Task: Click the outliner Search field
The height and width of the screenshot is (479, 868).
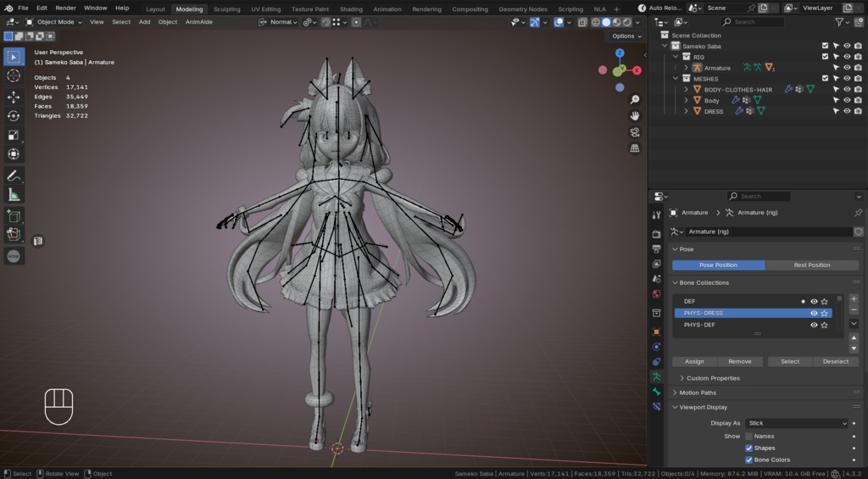Action: click(753, 22)
